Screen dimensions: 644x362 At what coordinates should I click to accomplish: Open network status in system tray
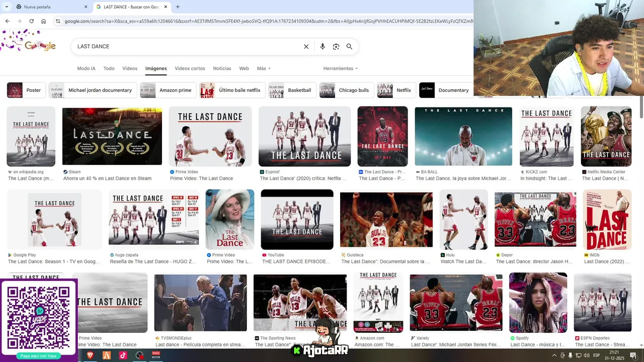pos(579,355)
